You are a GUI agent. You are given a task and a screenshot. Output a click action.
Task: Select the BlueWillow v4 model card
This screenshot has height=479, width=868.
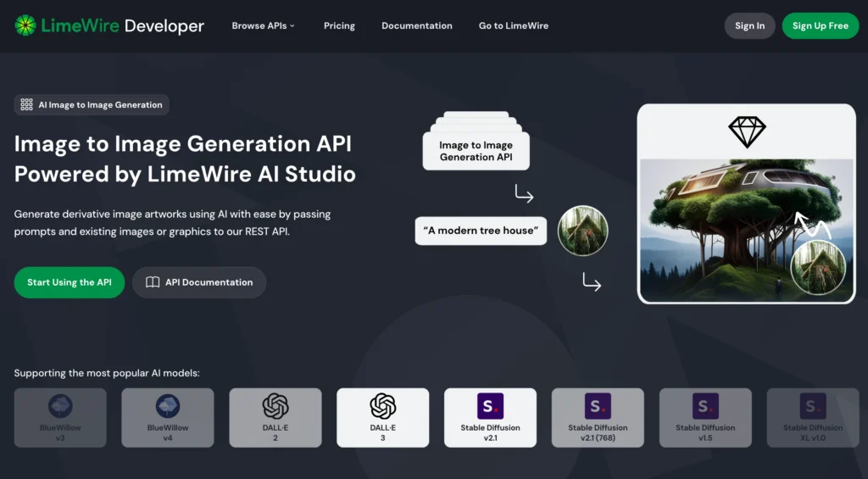[168, 417]
